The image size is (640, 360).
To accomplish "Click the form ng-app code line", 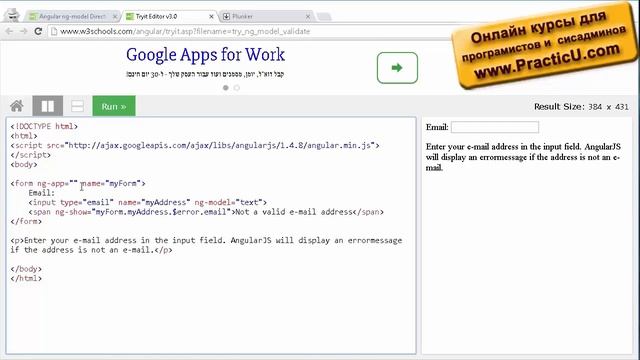I will [x=78, y=183].
